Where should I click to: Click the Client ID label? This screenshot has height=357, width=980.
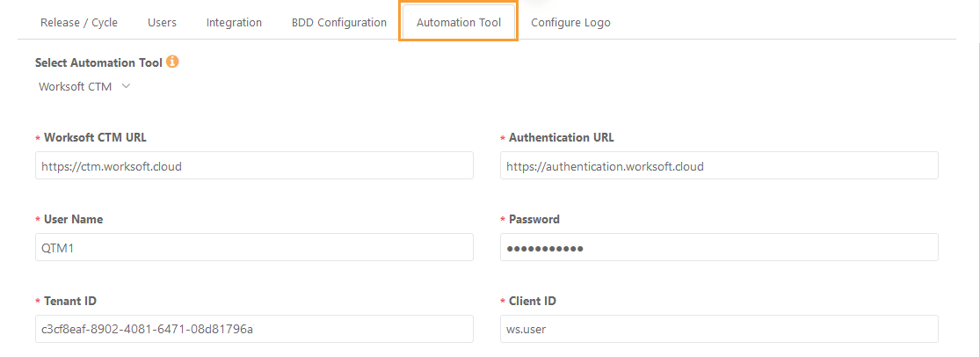pyautogui.click(x=533, y=302)
